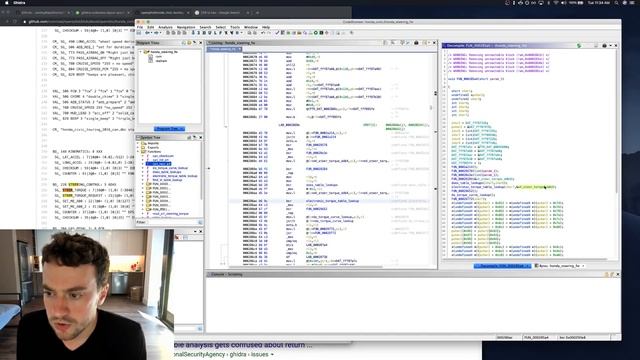Screen dimensions: 640x360
Task: Click the checkmark icon in Ghidra toolbar
Action: pyautogui.click(x=277, y=33)
